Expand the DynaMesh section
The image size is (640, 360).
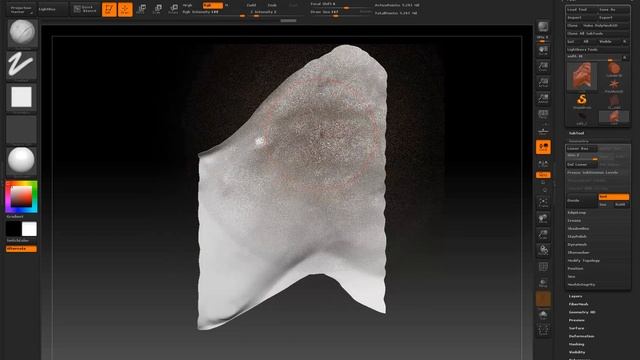pos(577,244)
